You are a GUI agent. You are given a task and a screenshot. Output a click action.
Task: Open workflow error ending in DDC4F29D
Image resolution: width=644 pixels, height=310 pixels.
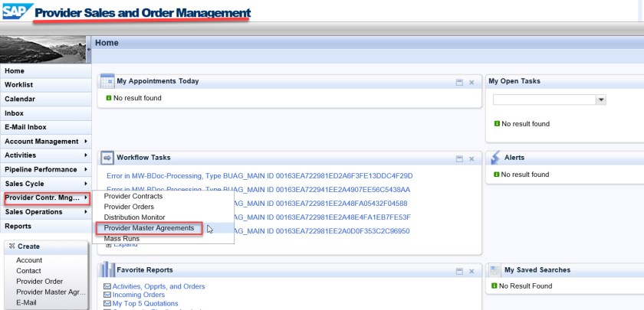click(x=260, y=176)
